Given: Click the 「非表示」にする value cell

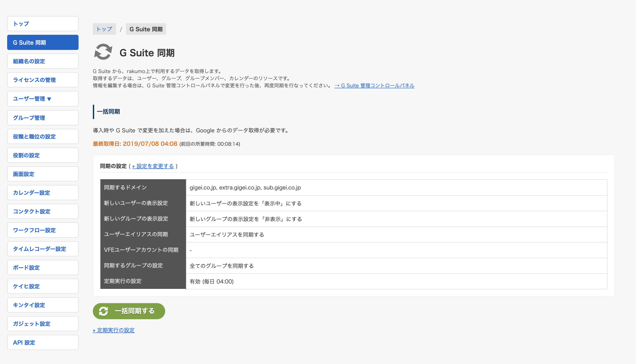Looking at the screenshot, I should (x=397, y=219).
